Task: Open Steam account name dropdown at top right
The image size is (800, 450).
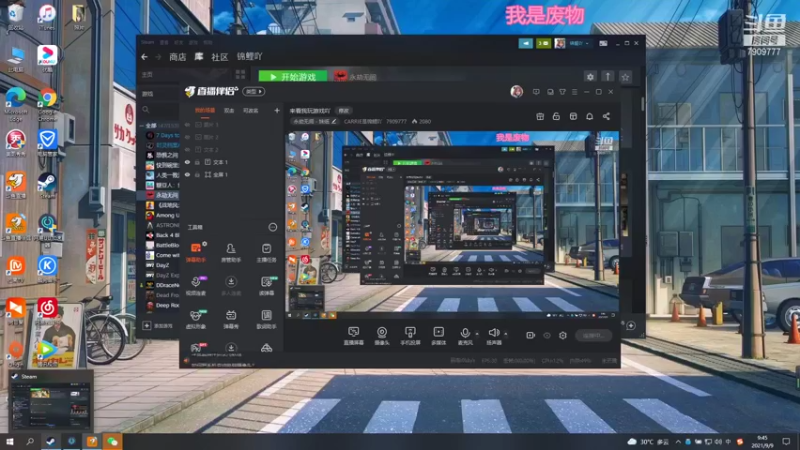Action: (x=579, y=43)
